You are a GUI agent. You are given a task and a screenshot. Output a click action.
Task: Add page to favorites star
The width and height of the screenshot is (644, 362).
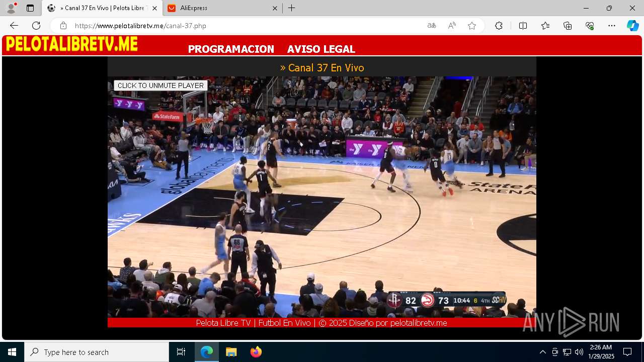tap(472, 26)
